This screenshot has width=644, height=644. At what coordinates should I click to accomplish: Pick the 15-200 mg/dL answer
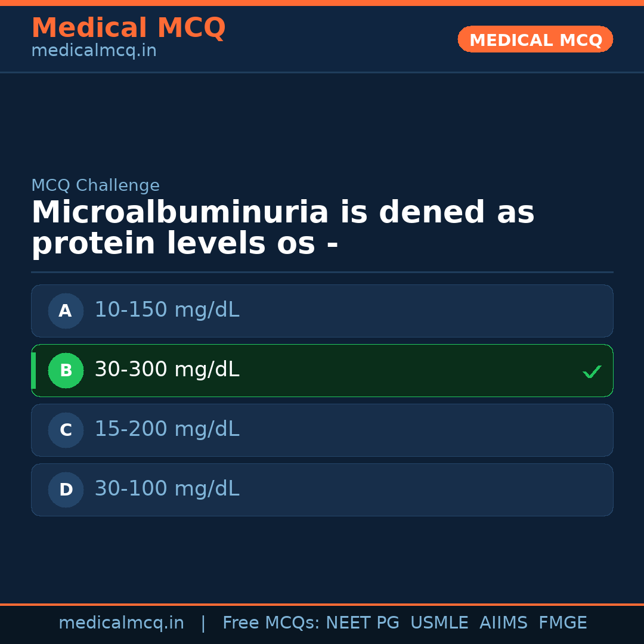167,429
